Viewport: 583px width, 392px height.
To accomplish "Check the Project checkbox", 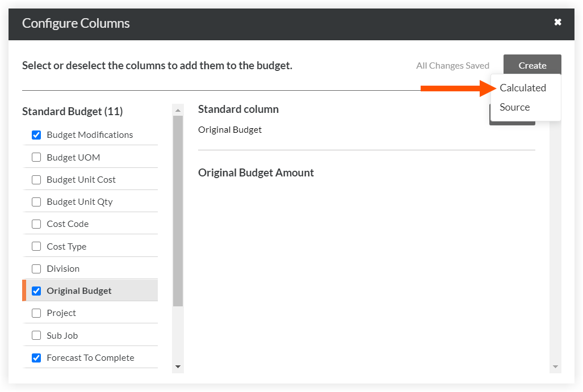I will pyautogui.click(x=36, y=313).
